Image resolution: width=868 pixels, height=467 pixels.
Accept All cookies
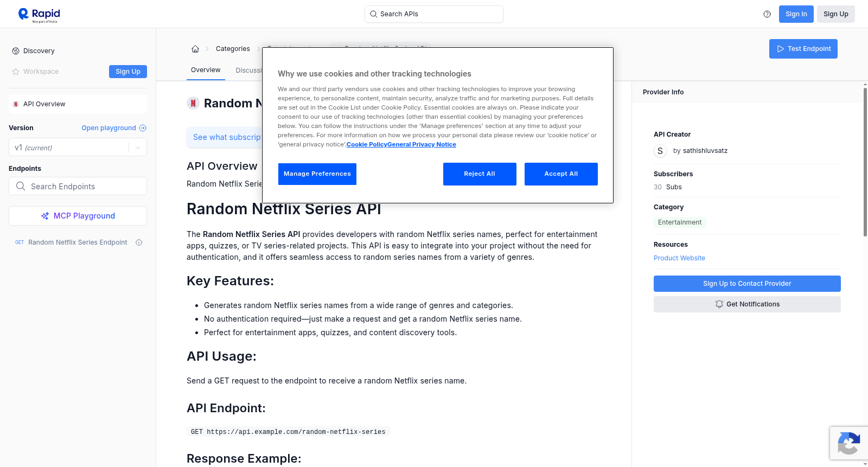pyautogui.click(x=561, y=174)
